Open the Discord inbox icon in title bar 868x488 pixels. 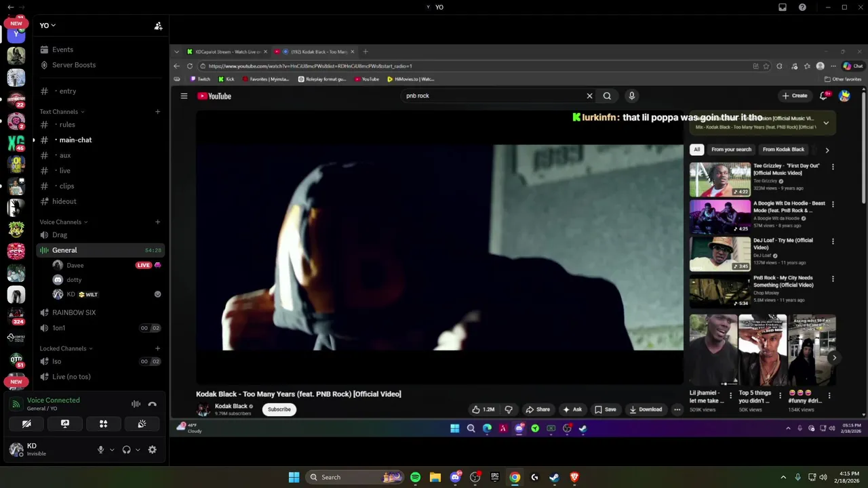click(x=783, y=7)
